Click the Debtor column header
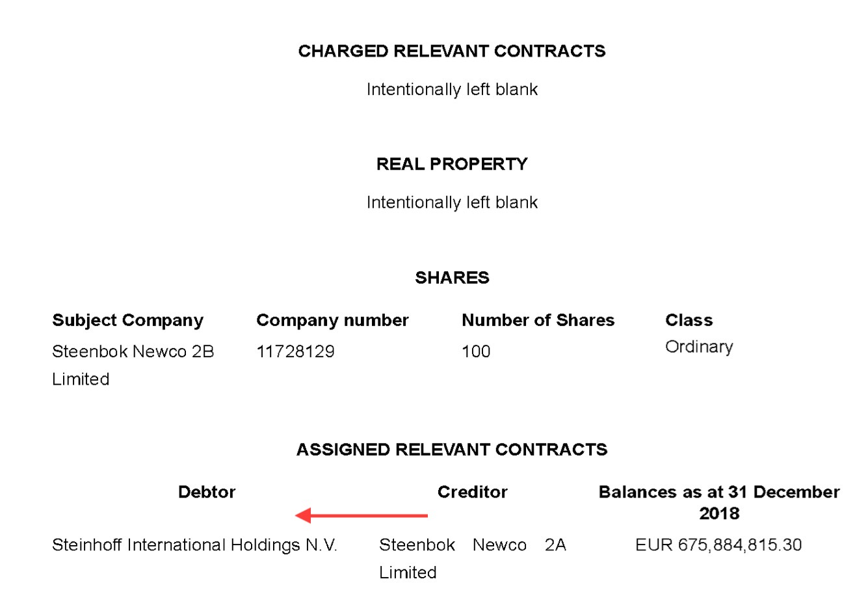Image resolution: width=868 pixels, height=605 pixels. [207, 492]
